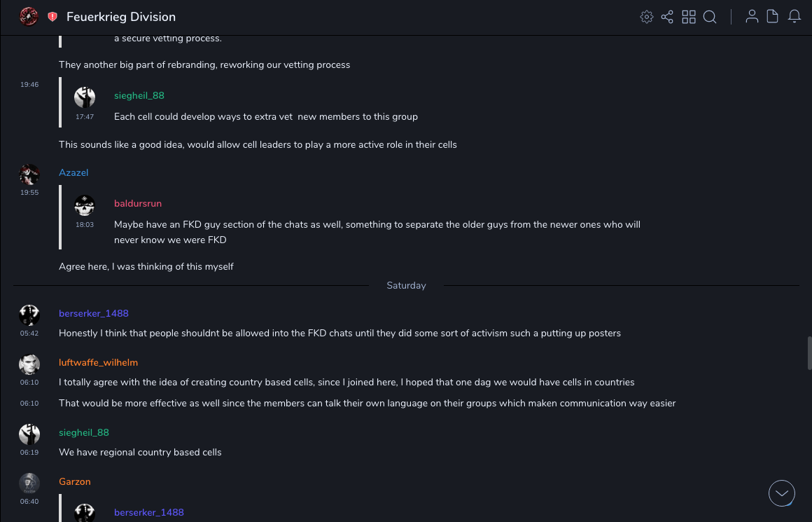Jump to latest messages with the down-chevron button

pyautogui.click(x=782, y=493)
